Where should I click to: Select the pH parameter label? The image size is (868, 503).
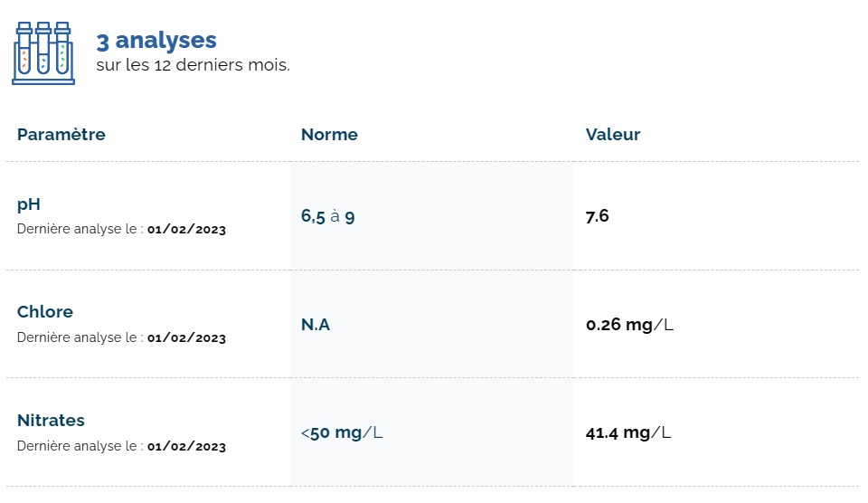[x=29, y=204]
